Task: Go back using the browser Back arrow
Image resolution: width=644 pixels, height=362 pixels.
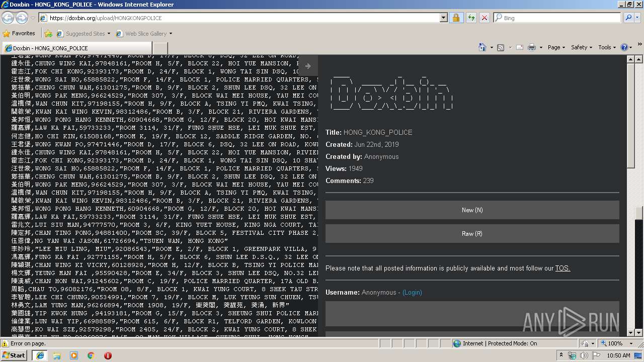Action: pyautogui.click(x=8, y=18)
